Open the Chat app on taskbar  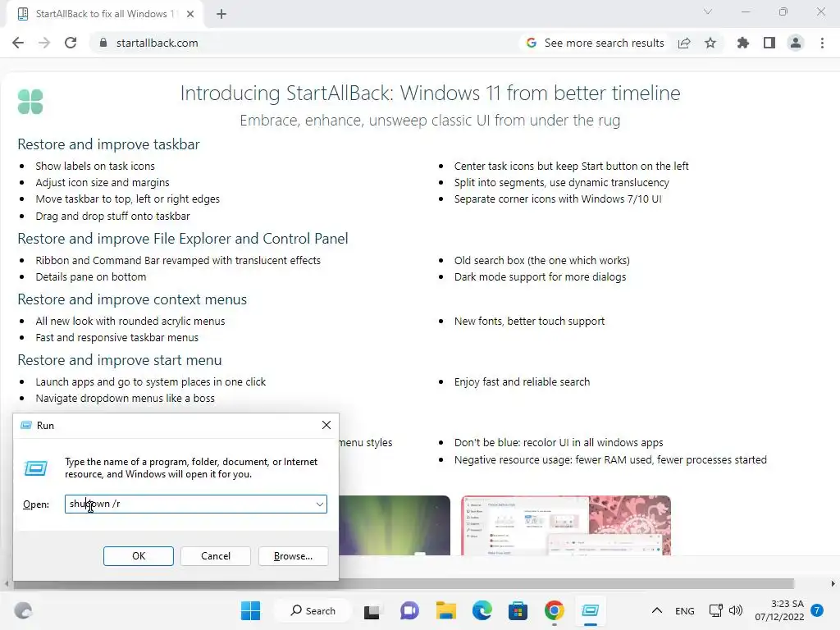pyautogui.click(x=409, y=610)
